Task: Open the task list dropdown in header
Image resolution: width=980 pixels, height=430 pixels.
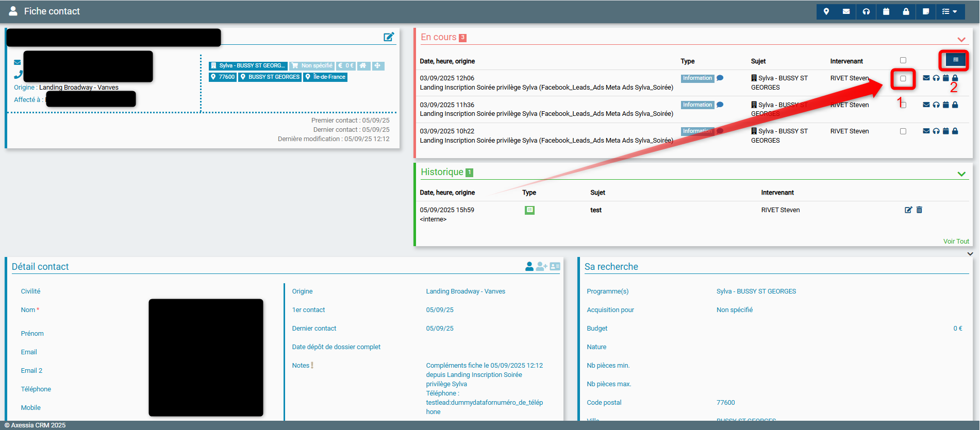Action: click(949, 11)
